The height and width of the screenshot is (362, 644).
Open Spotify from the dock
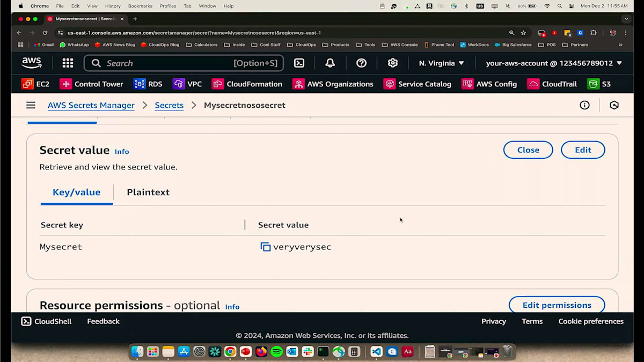277,352
